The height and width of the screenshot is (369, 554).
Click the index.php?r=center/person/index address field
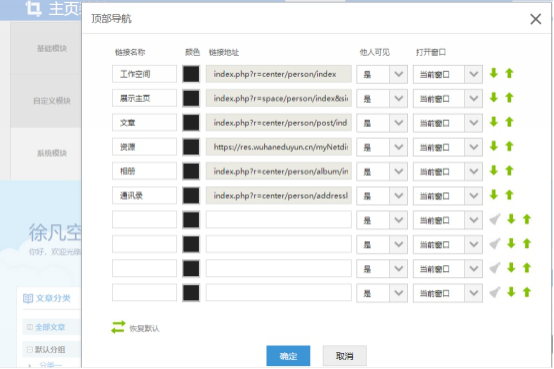pos(279,74)
